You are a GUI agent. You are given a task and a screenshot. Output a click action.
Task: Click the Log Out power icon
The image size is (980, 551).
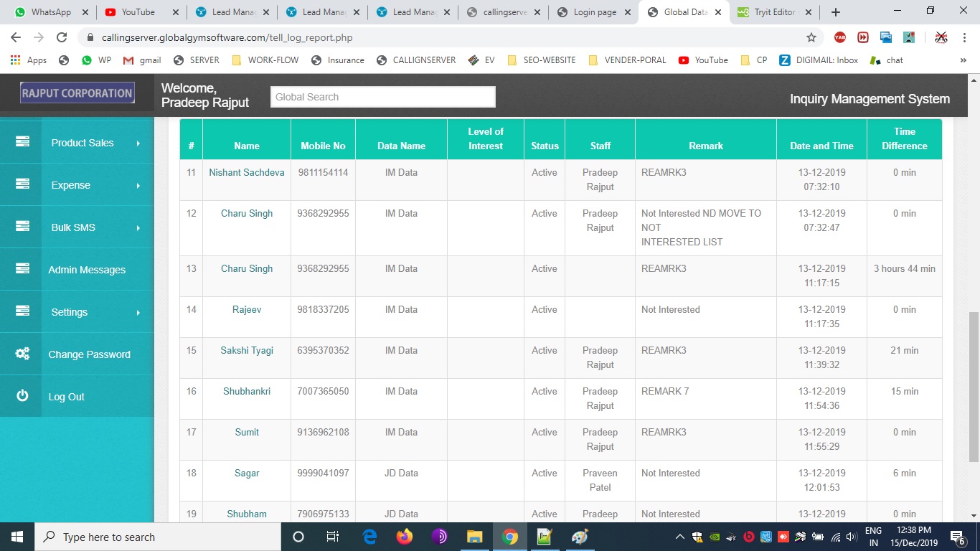pos(22,396)
